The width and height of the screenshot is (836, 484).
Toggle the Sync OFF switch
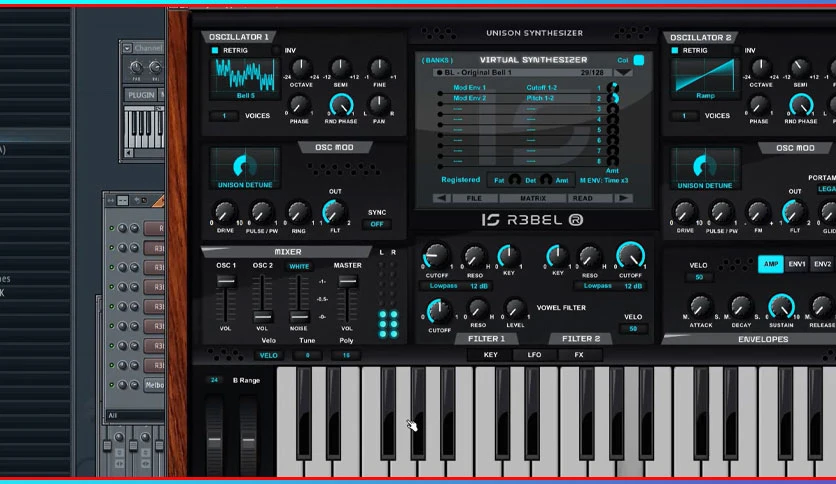(377, 224)
